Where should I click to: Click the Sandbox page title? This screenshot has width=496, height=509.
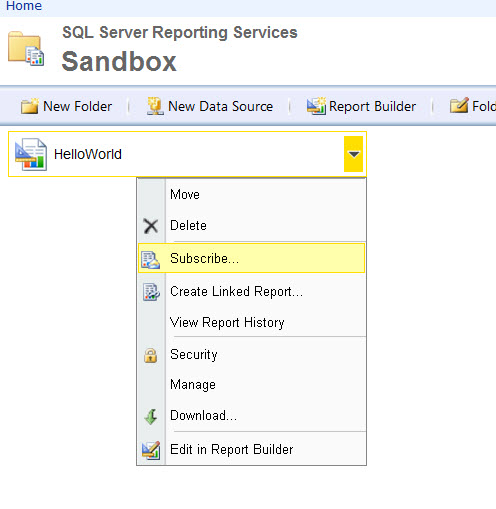(x=119, y=62)
